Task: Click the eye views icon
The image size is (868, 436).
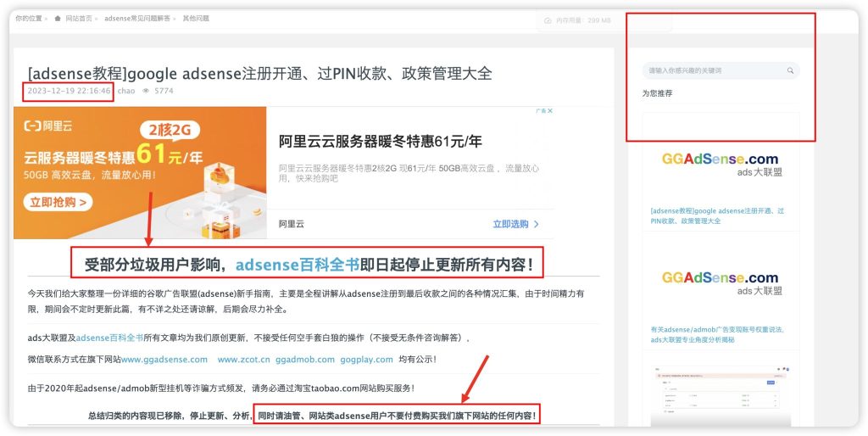Action: (146, 91)
